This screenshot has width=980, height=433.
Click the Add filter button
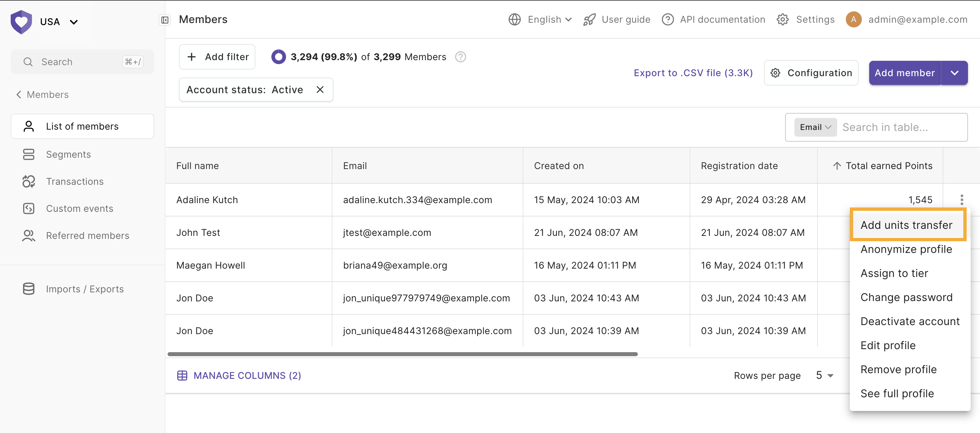(217, 57)
